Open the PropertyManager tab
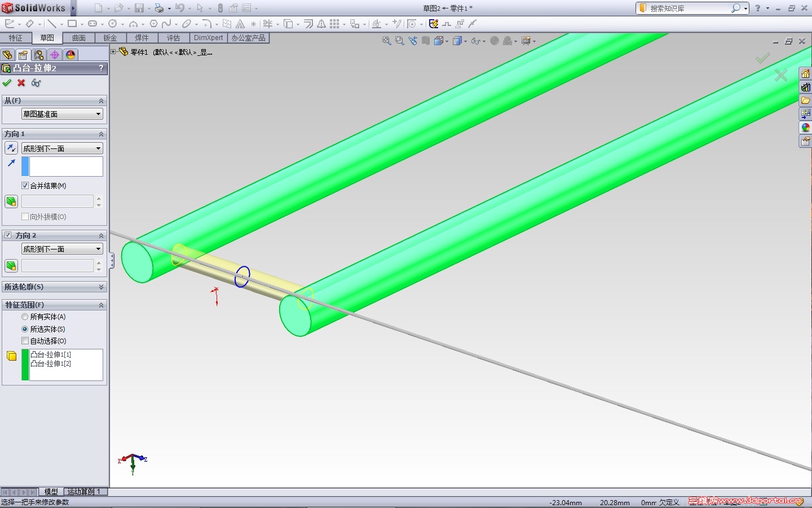The image size is (812, 508). click(x=23, y=55)
